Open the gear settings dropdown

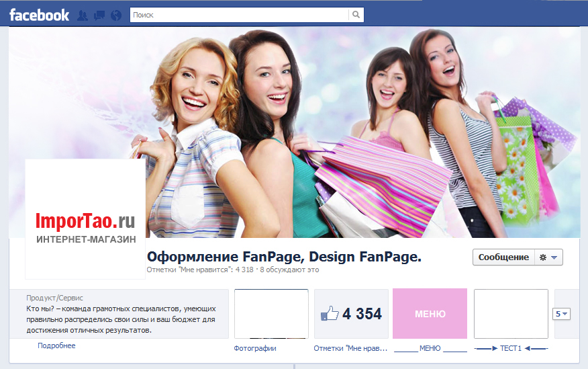pyautogui.click(x=548, y=257)
